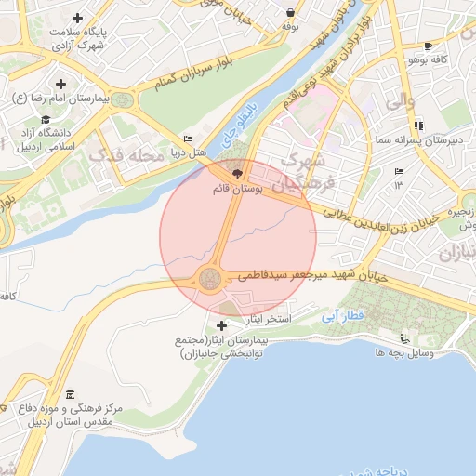This screenshot has height=476, width=476.
Task: Click the بالیقلو چای river label
Action: click(x=240, y=125)
